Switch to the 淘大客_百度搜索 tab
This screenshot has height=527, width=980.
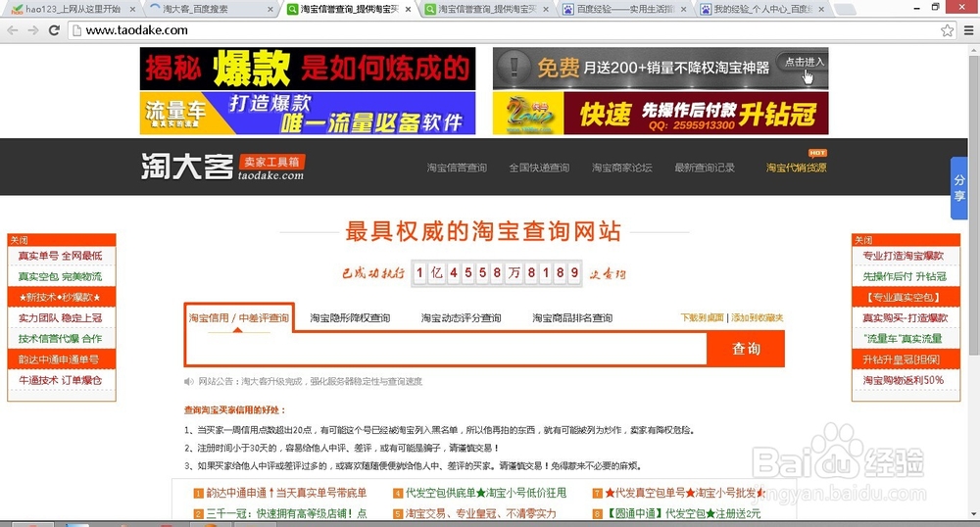pyautogui.click(x=210, y=10)
